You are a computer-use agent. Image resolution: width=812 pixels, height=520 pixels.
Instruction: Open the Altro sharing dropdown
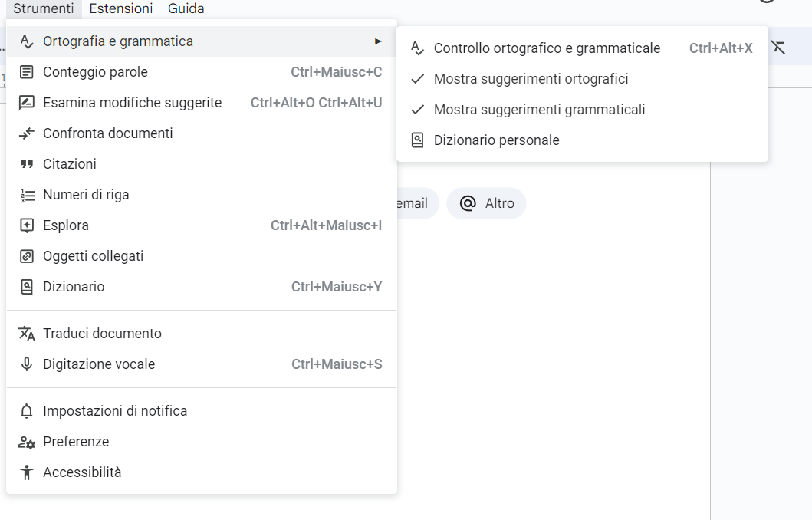(486, 202)
